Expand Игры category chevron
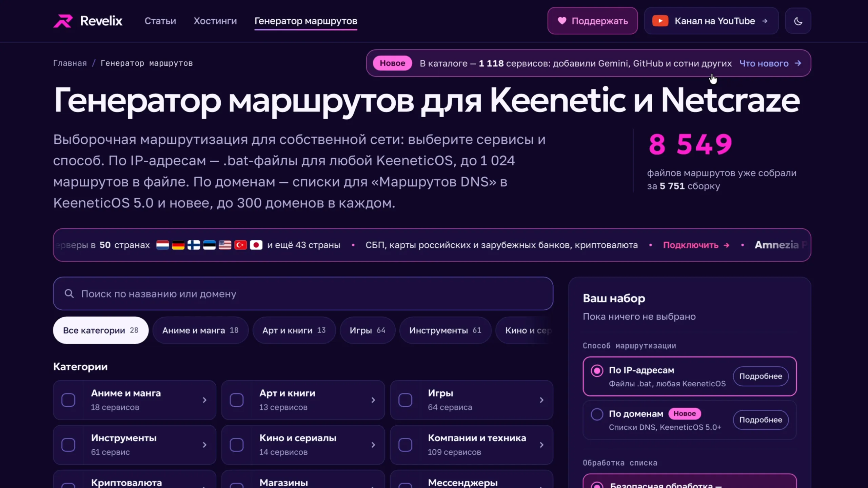This screenshot has width=868, height=488. [x=541, y=400]
